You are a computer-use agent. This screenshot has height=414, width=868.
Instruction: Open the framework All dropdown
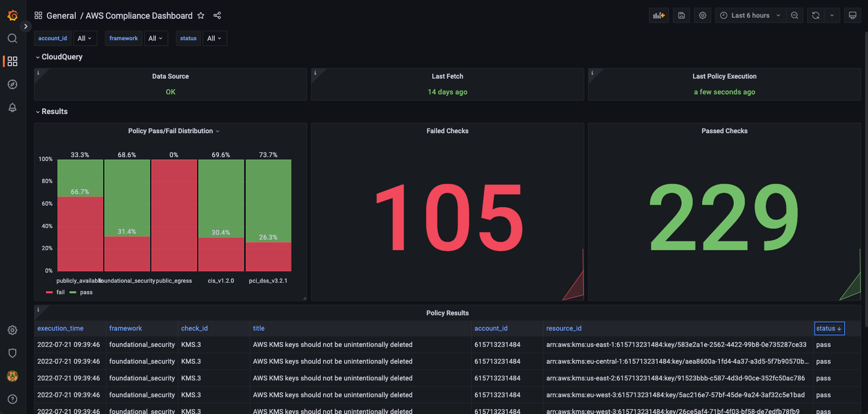click(x=155, y=38)
